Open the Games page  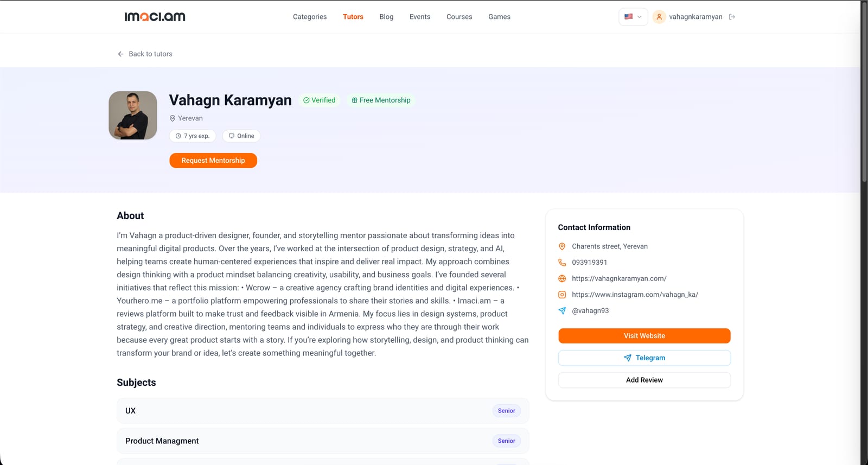click(499, 17)
